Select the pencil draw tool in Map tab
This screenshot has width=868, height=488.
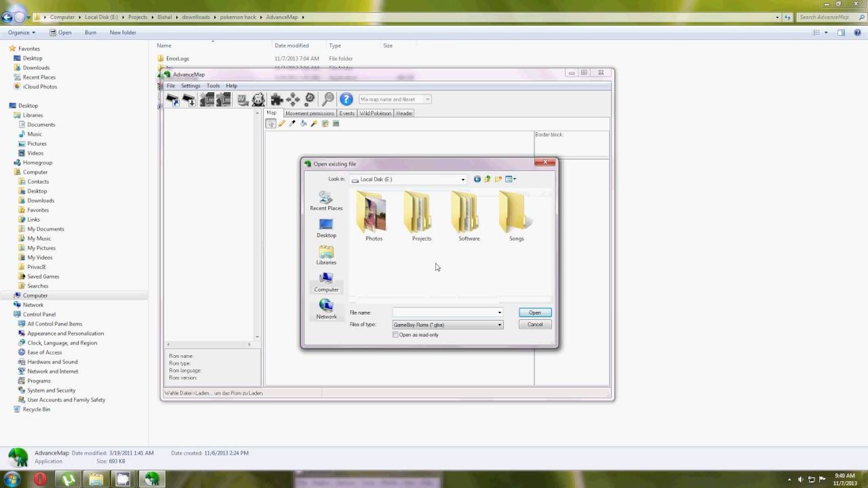pyautogui.click(x=281, y=123)
